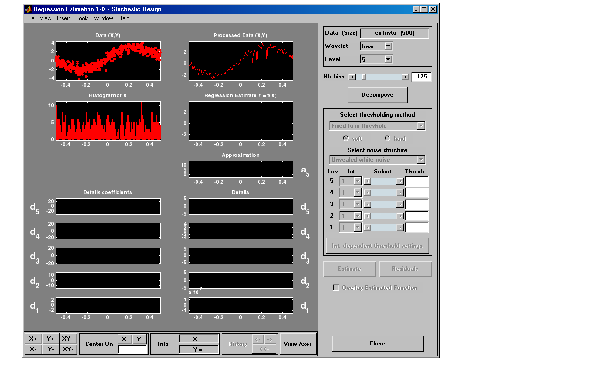Image resolution: width=600 pixels, height=374 pixels.
Task: Click the Processed Data (X,Y) plot
Action: [x=241, y=61]
